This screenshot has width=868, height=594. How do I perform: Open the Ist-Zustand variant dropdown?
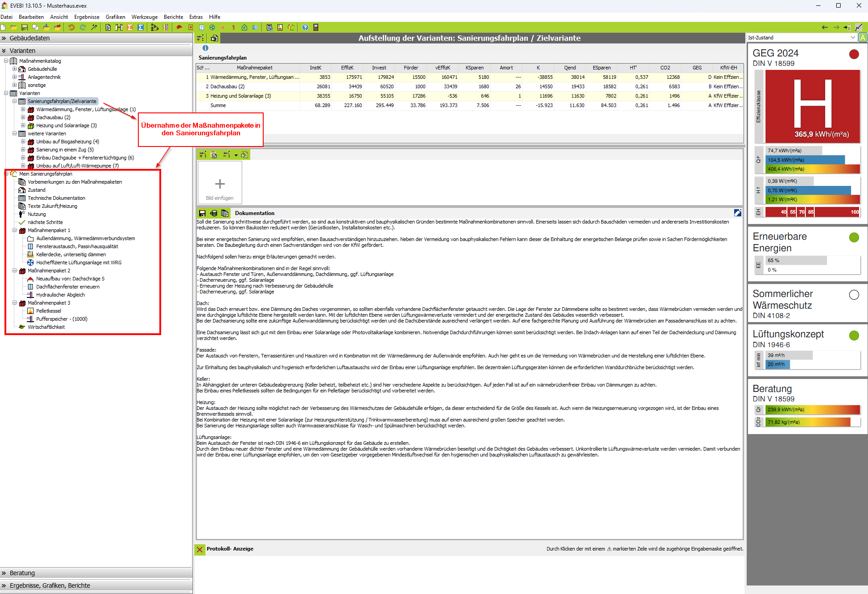click(852, 38)
